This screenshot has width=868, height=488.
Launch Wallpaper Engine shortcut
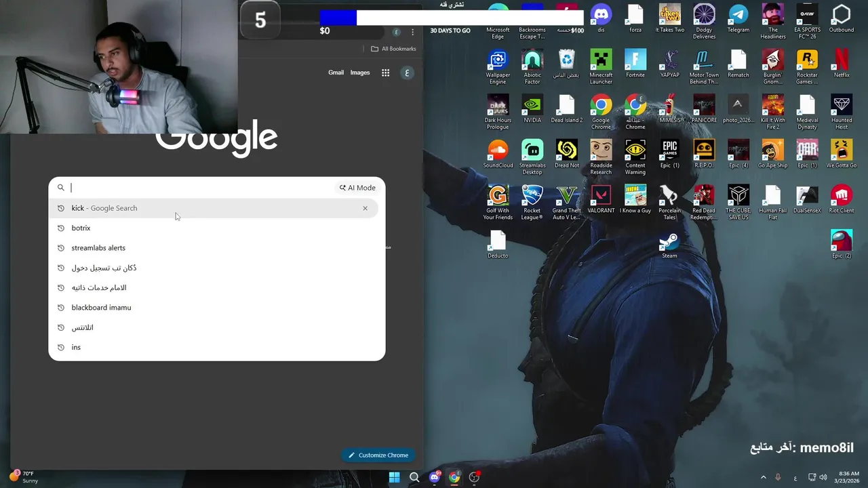pos(498,67)
